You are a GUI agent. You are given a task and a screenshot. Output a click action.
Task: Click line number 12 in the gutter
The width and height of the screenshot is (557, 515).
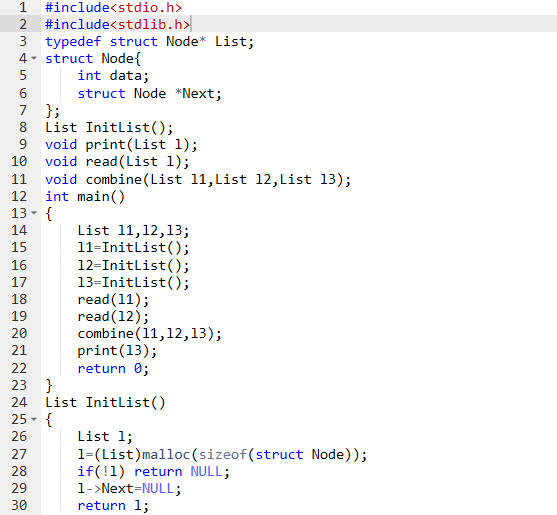(x=19, y=196)
